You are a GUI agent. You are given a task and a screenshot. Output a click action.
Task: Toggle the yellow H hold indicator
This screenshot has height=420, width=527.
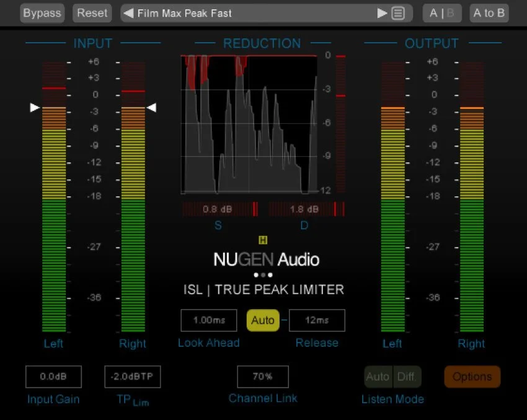pos(263,240)
